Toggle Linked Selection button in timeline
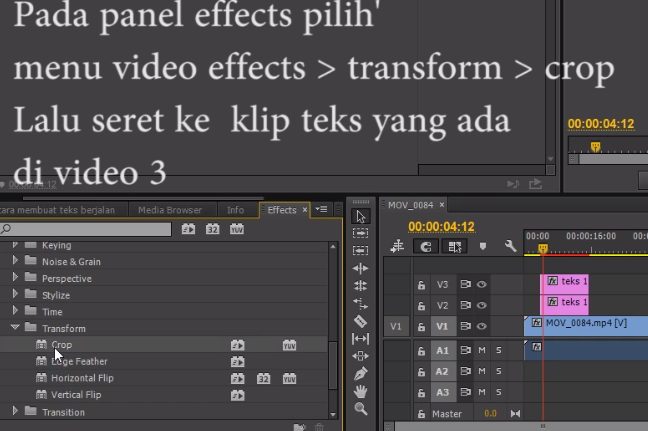Image resolution: width=648 pixels, height=431 pixels. [455, 247]
